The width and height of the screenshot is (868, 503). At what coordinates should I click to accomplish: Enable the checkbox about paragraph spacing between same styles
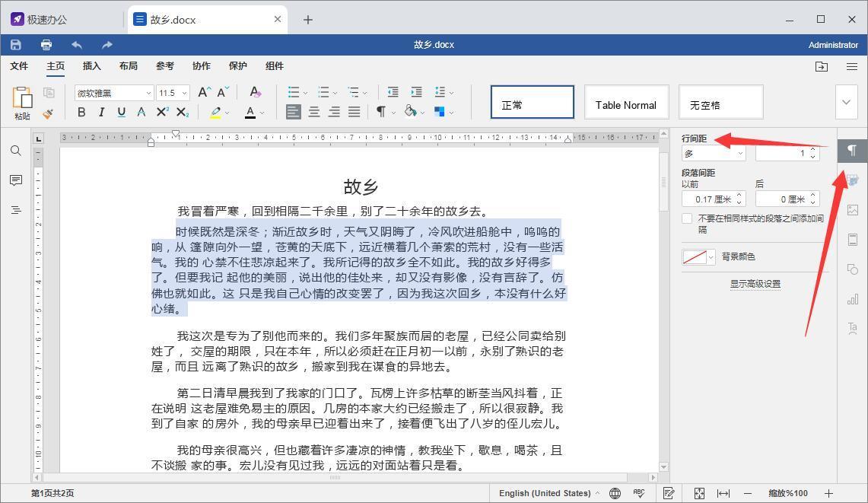click(x=685, y=218)
